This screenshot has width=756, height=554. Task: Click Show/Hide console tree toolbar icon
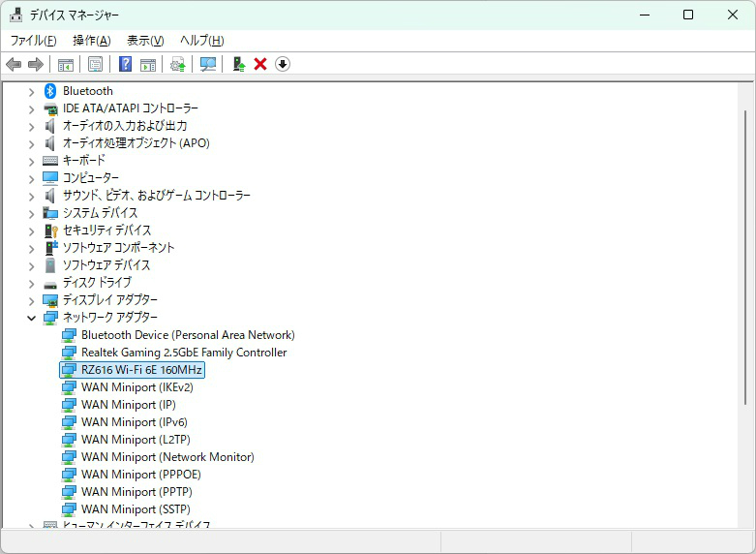tap(66, 64)
